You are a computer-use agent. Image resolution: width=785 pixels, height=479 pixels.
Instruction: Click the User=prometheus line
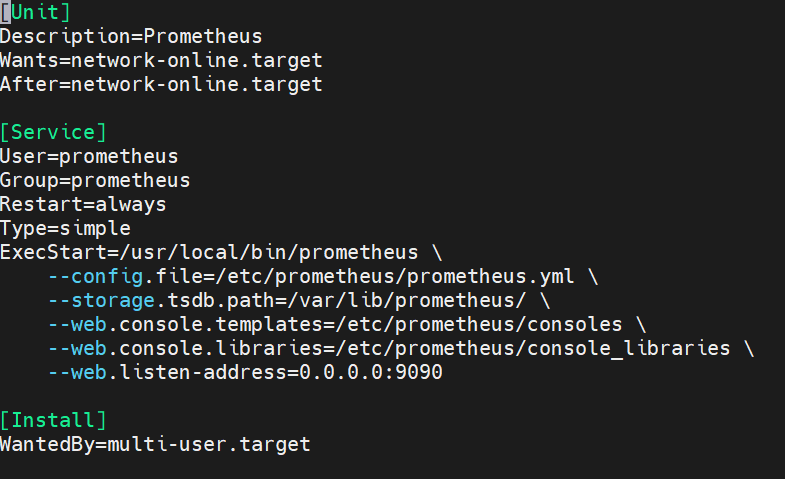[x=89, y=157]
